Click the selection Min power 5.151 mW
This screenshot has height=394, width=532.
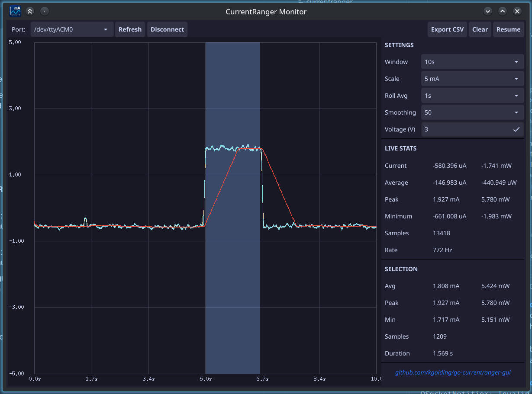click(x=495, y=320)
